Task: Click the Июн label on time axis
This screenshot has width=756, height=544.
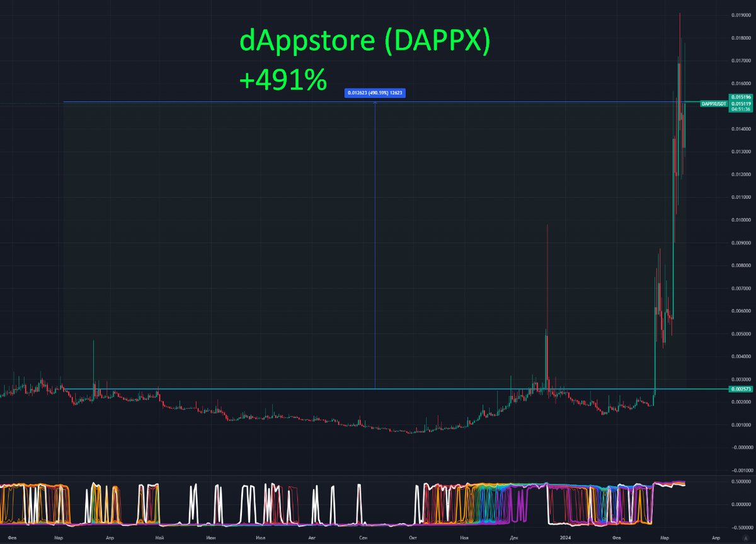Action: (210, 538)
